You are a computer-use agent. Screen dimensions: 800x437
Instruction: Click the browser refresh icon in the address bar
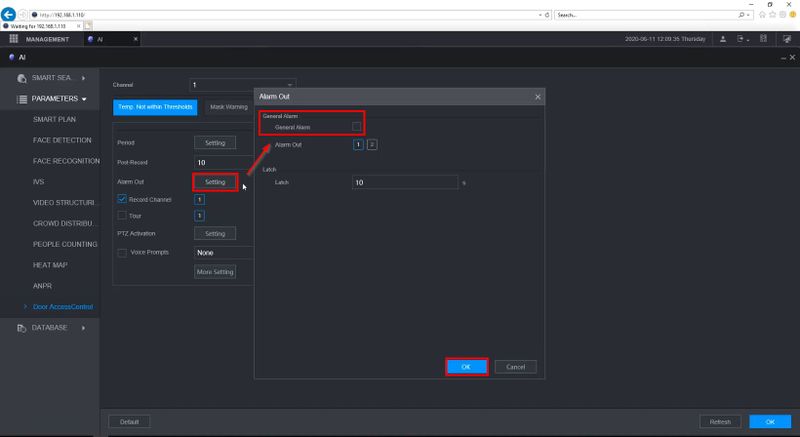(x=547, y=15)
